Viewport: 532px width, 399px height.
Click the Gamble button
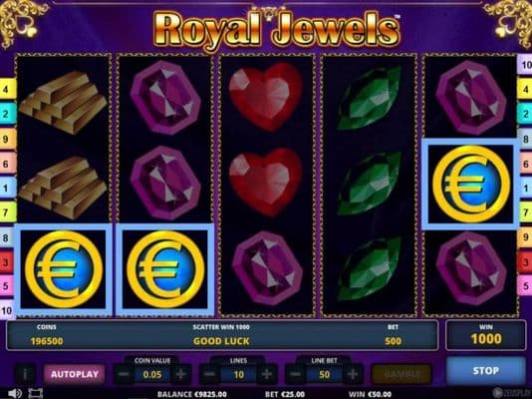tap(401, 374)
